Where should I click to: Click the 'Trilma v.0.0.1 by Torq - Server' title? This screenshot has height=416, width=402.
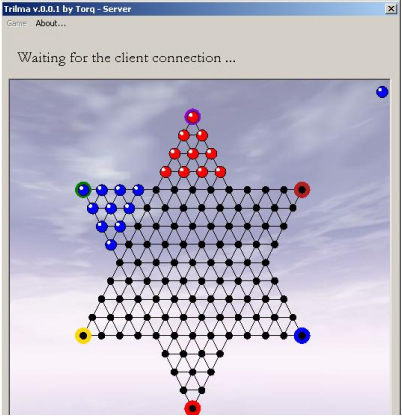pos(67,9)
